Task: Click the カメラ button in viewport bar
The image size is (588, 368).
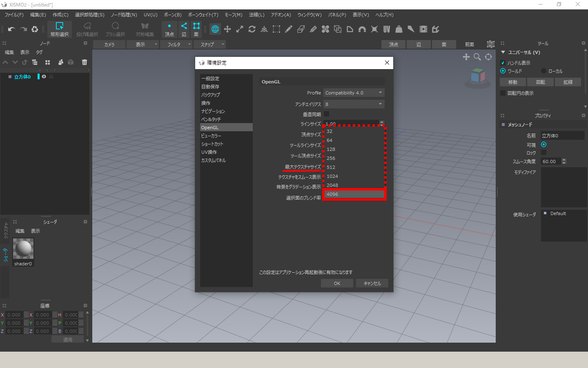Action: [x=109, y=45]
